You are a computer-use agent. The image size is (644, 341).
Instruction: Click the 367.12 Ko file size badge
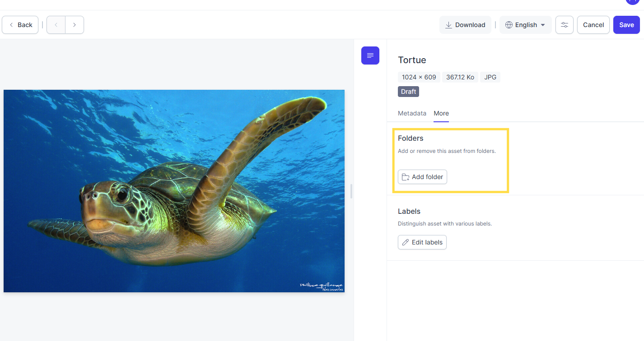(460, 77)
